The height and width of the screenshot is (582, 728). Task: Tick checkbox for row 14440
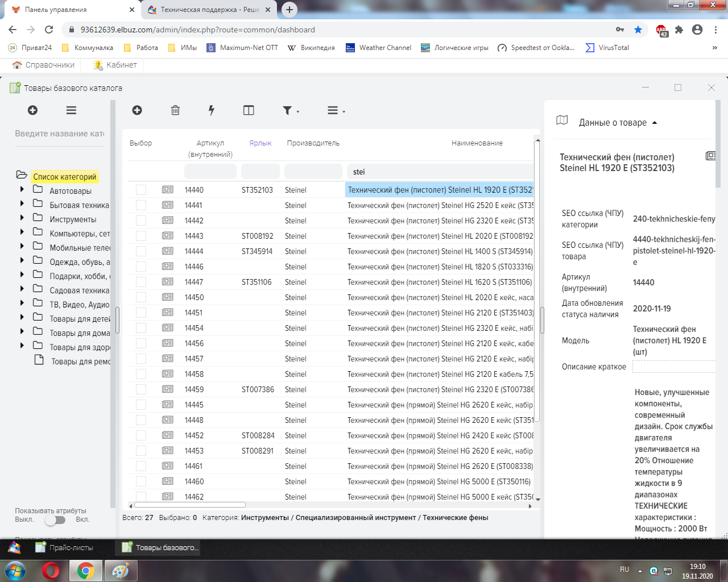141,190
